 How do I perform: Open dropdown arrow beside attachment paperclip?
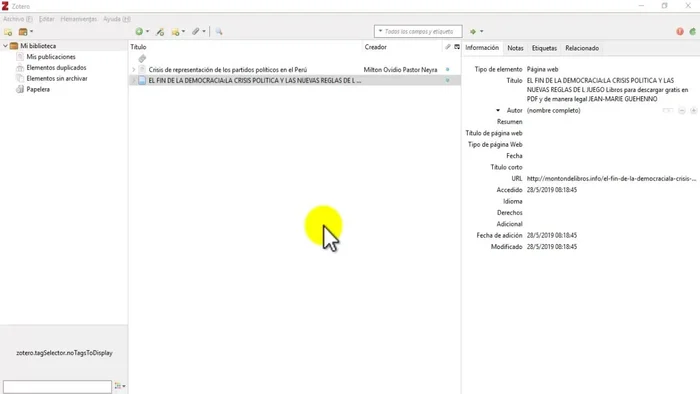click(x=204, y=32)
